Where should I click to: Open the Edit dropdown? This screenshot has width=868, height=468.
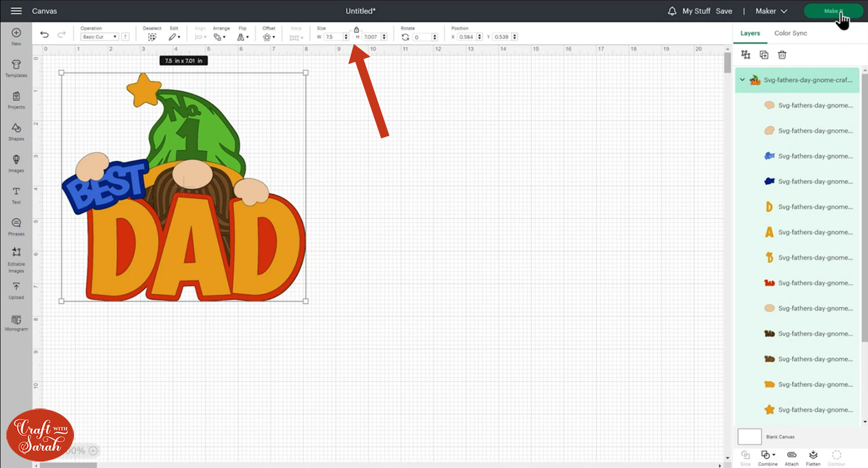pyautogui.click(x=174, y=37)
